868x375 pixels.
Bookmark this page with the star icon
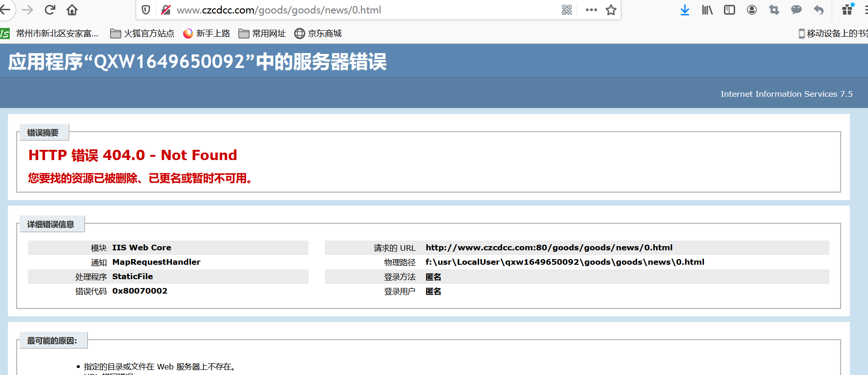[x=611, y=10]
